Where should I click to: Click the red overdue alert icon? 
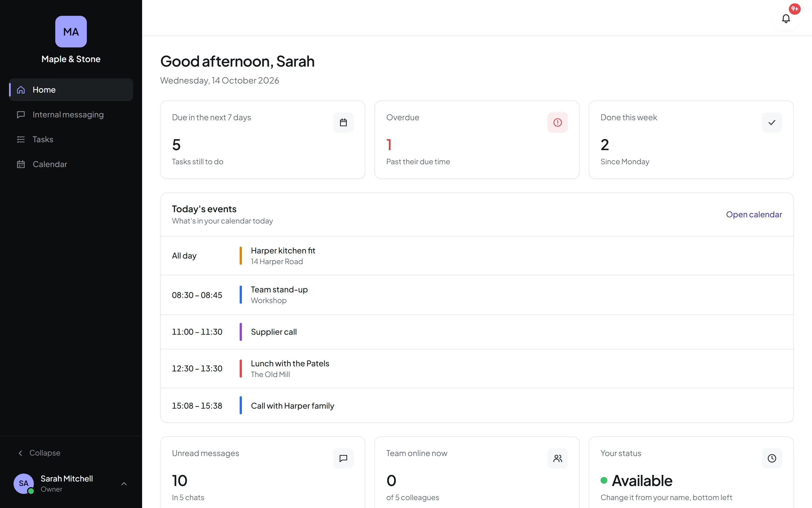(x=557, y=122)
